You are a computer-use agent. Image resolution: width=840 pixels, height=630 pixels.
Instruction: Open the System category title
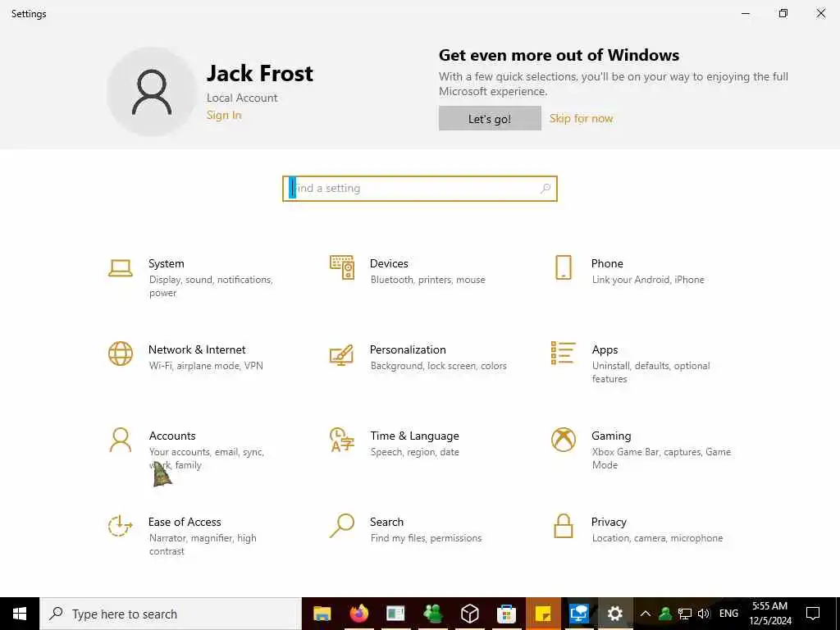[x=166, y=263]
